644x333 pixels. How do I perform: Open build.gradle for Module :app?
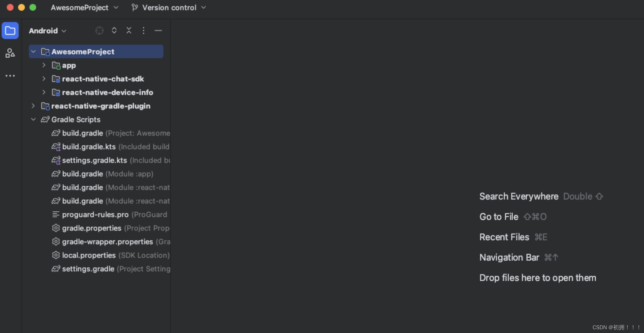click(x=83, y=174)
